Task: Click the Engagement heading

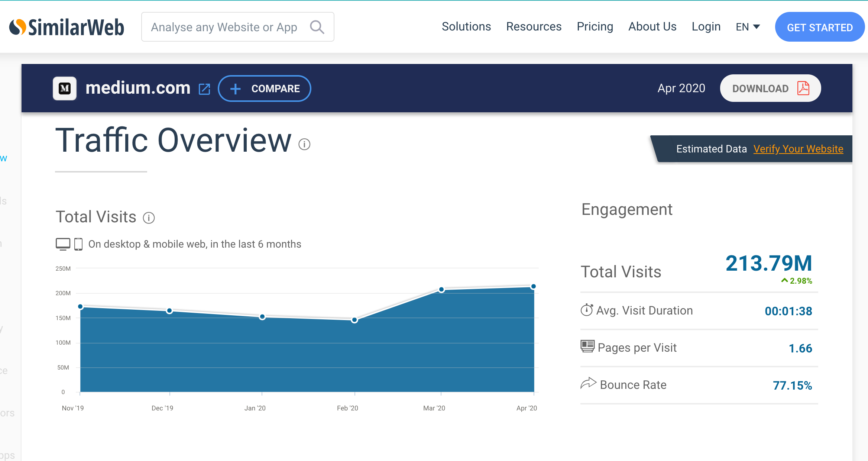Action: (627, 210)
